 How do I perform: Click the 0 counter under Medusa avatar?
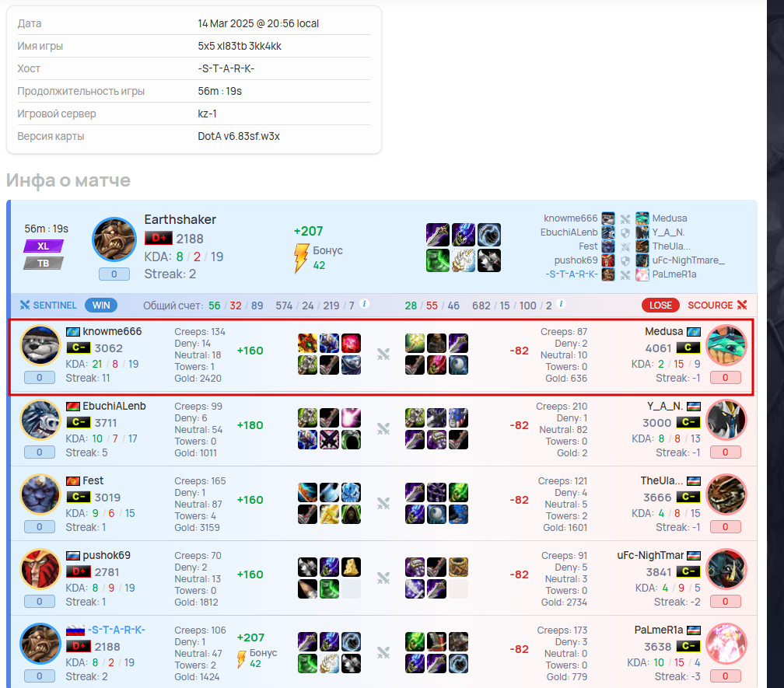coord(726,378)
